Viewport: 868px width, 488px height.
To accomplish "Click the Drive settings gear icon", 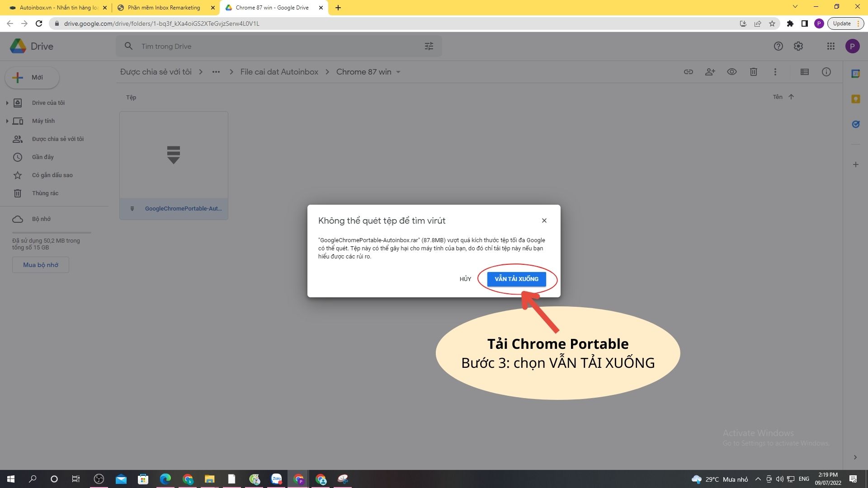I will 798,46.
